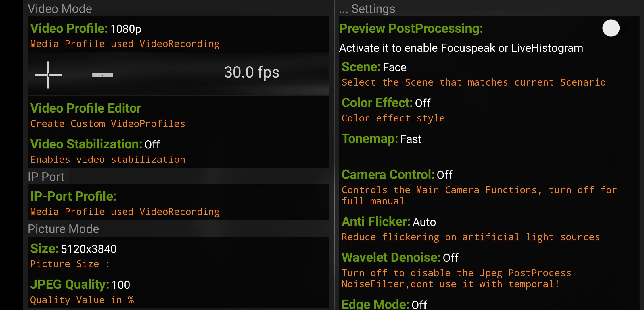Change the Anti Flicker Auto setting
This screenshot has height=310, width=644.
(x=489, y=228)
